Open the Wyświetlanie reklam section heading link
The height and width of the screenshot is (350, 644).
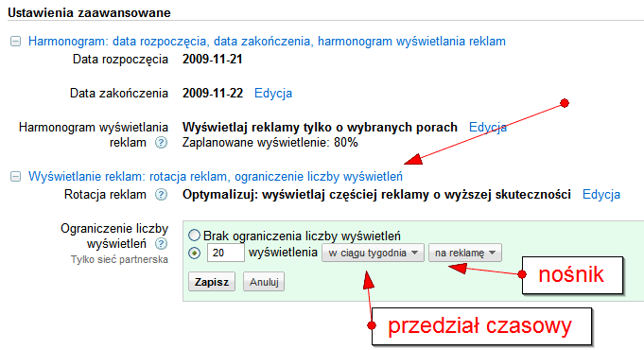point(216,177)
